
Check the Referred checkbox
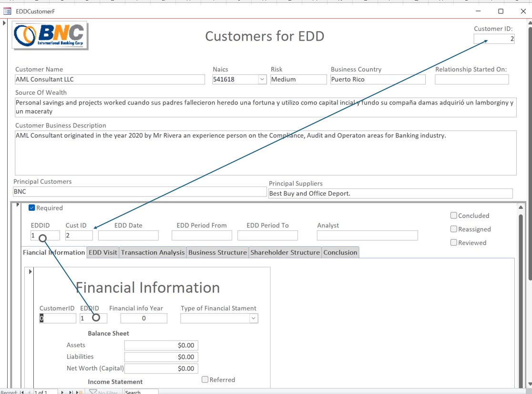205,380
